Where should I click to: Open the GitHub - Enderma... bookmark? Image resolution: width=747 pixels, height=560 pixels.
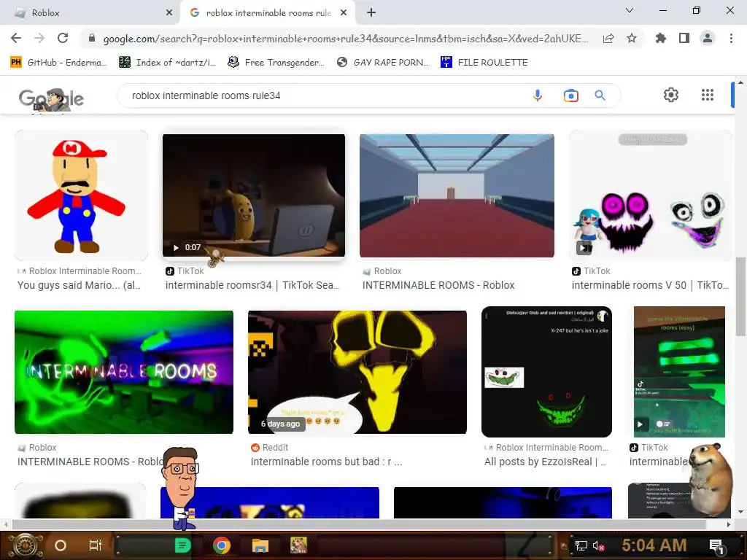(58, 63)
